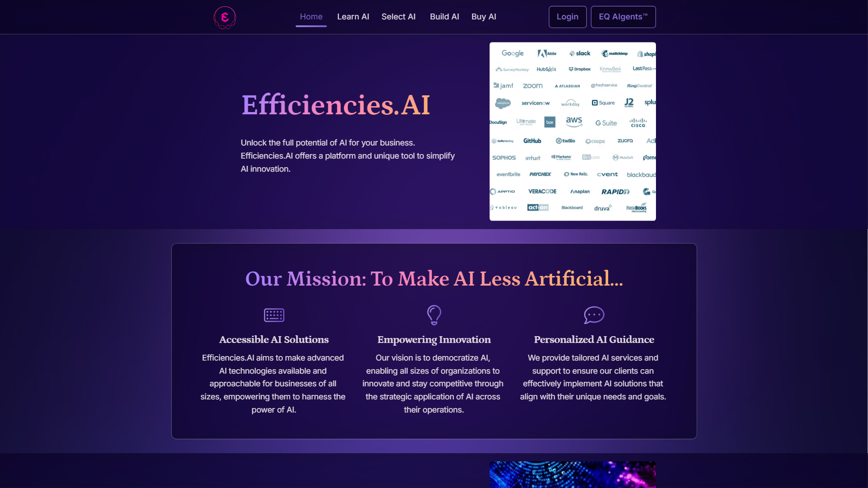Click the EQ AIgents™ button

click(x=623, y=16)
